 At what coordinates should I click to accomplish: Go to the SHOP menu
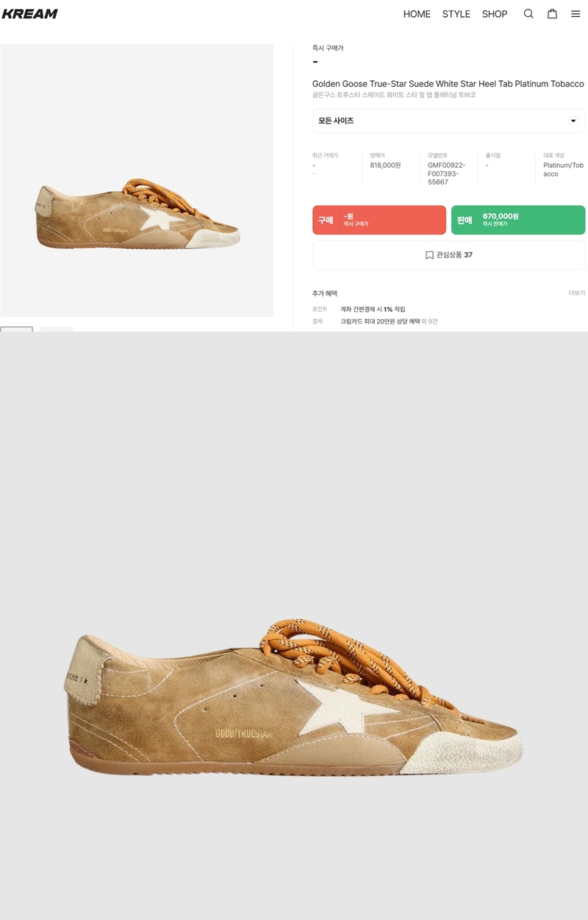495,14
